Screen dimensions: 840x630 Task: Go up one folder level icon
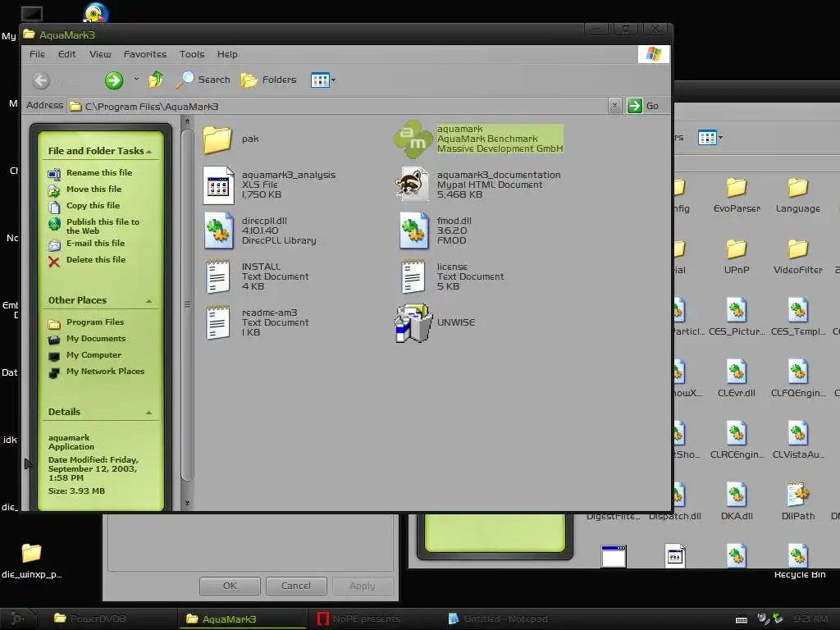pyautogui.click(x=156, y=80)
